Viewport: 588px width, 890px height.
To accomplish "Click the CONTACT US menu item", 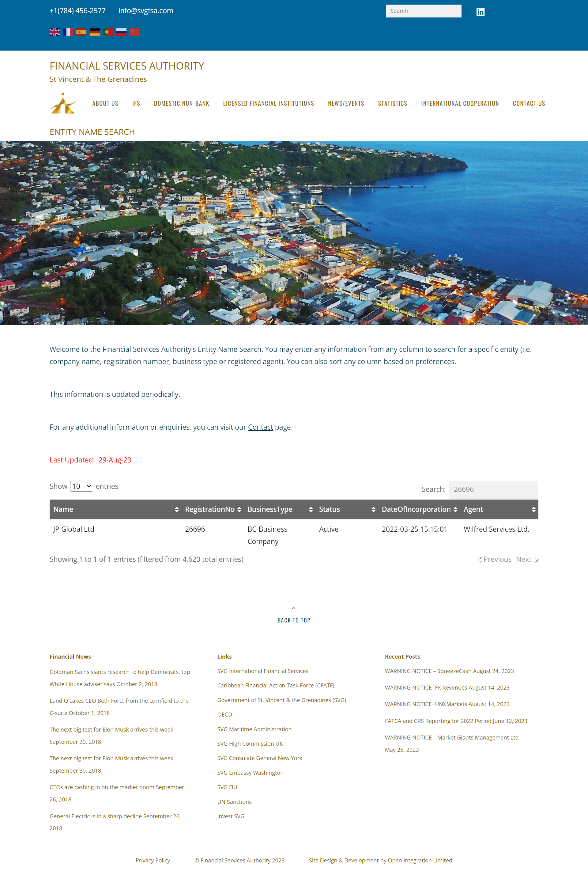I will pyautogui.click(x=529, y=102).
